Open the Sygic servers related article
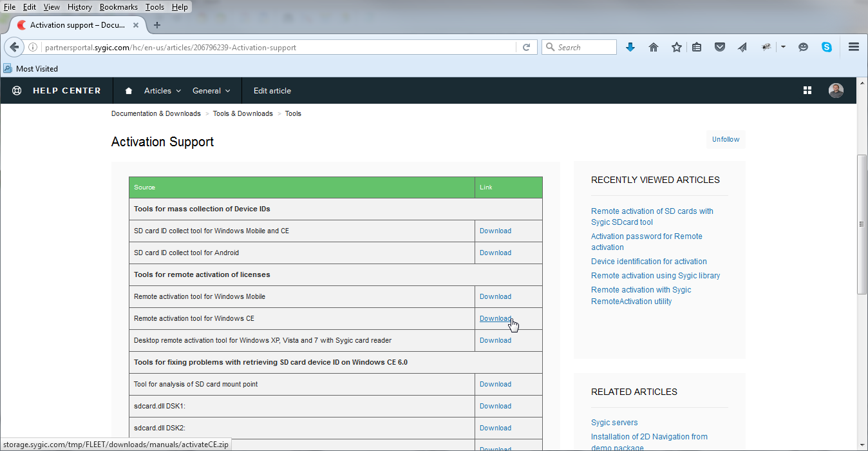Screen dimensions: 868x451 [x=614, y=423]
